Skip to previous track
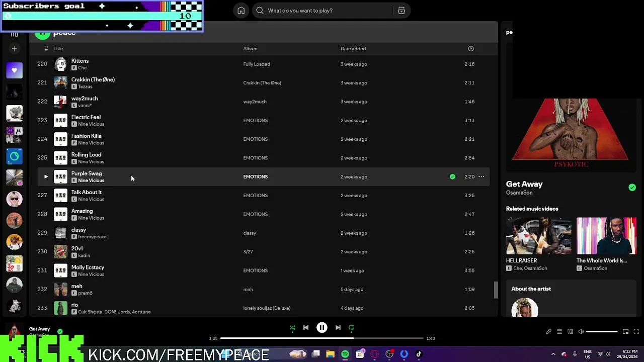 point(306,328)
